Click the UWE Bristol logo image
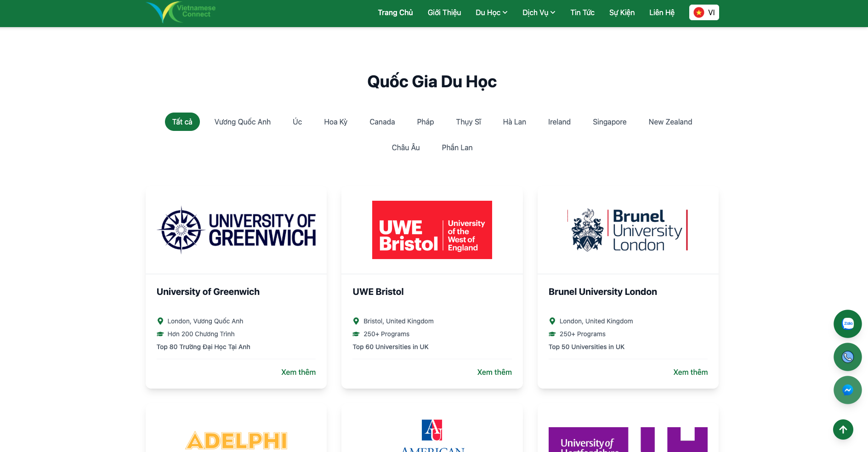Viewport: 868px width, 452px height. coord(432,230)
